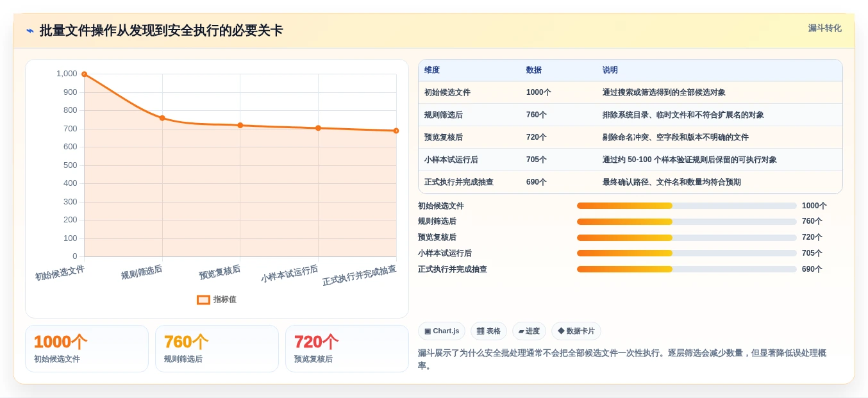Select the Chart.js tag chip
Screen dimensions: 868x398
442,331
